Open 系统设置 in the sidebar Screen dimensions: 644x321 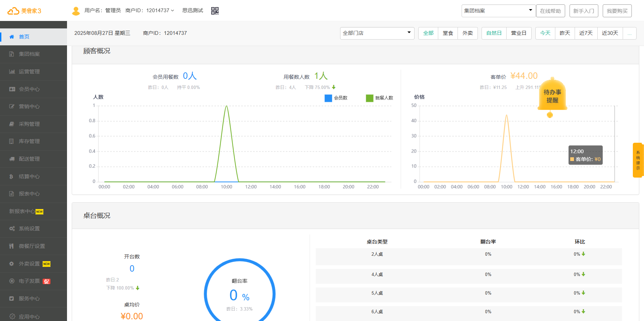29,229
